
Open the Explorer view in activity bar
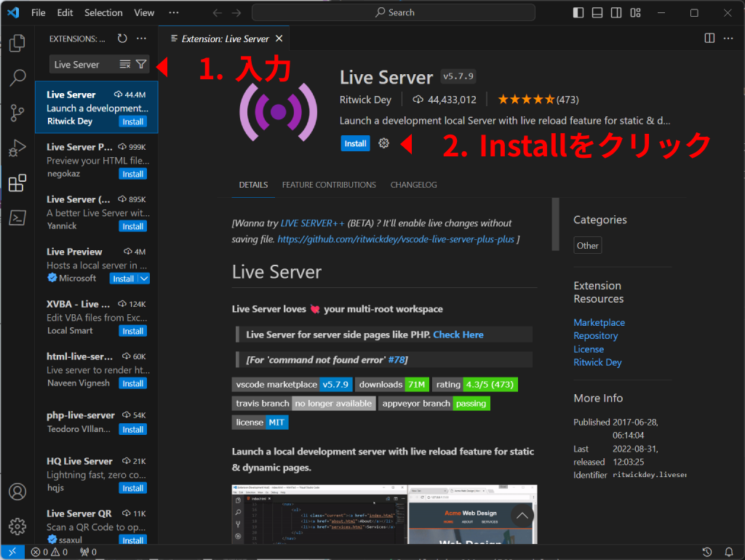point(17,43)
